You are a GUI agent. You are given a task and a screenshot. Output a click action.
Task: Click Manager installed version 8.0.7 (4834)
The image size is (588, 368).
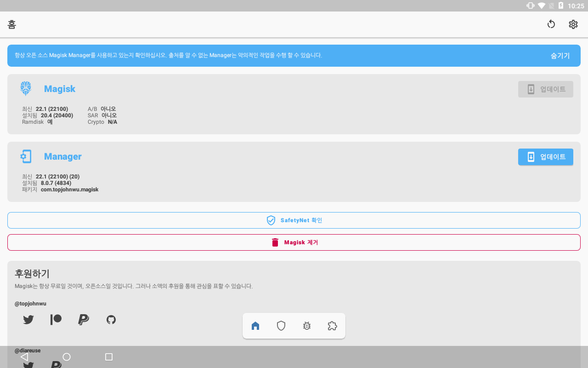pos(56,183)
